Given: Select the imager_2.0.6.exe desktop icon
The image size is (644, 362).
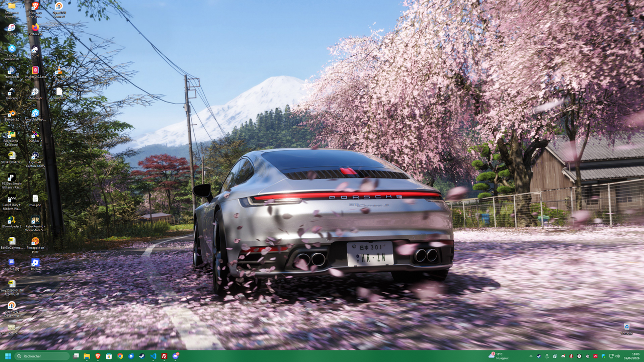Looking at the screenshot, I should pos(35,72).
